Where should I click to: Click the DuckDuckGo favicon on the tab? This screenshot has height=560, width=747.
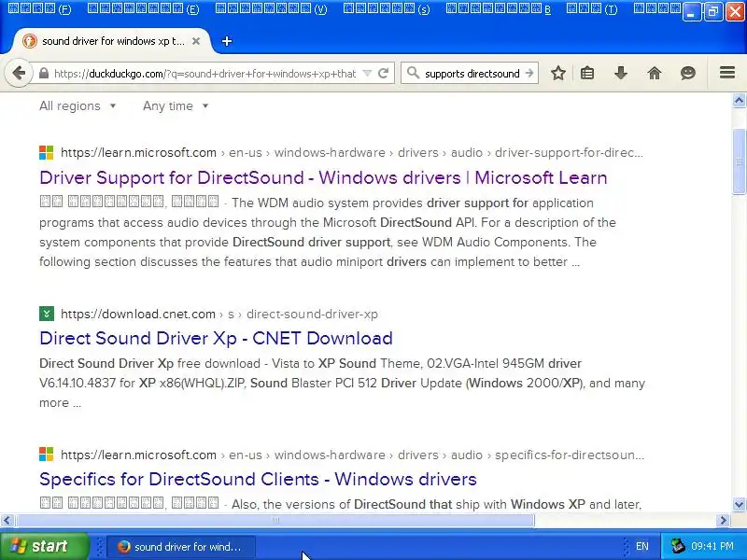point(30,41)
